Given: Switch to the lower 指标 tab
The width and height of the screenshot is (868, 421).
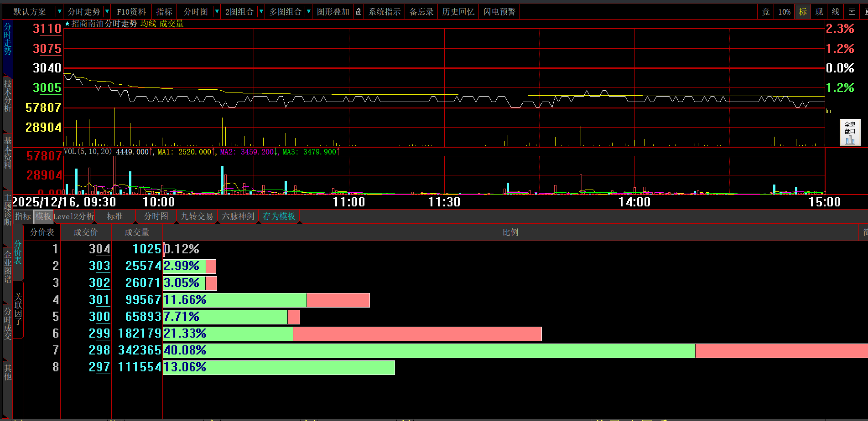Looking at the screenshot, I should pyautogui.click(x=23, y=216).
